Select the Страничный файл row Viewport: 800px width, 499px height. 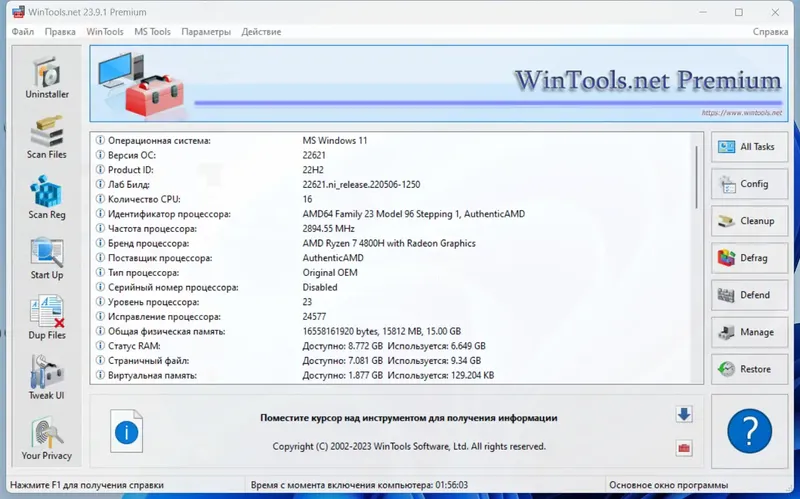point(392,361)
